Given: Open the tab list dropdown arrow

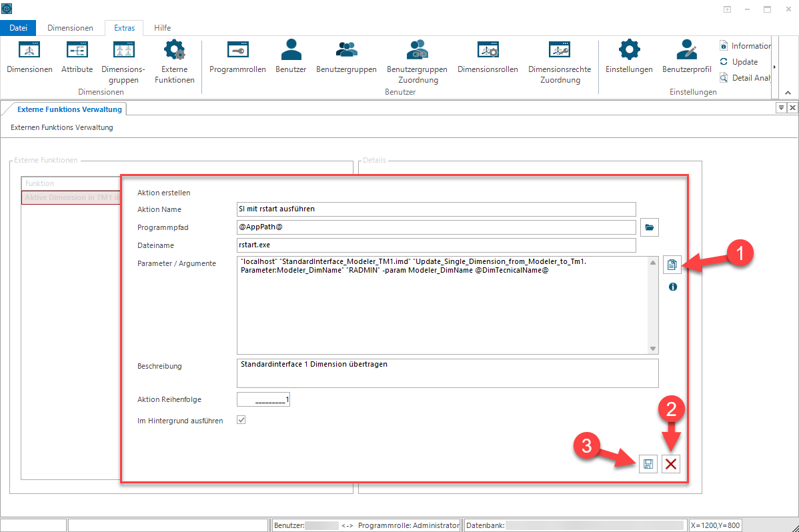Looking at the screenshot, I should click(780, 107).
